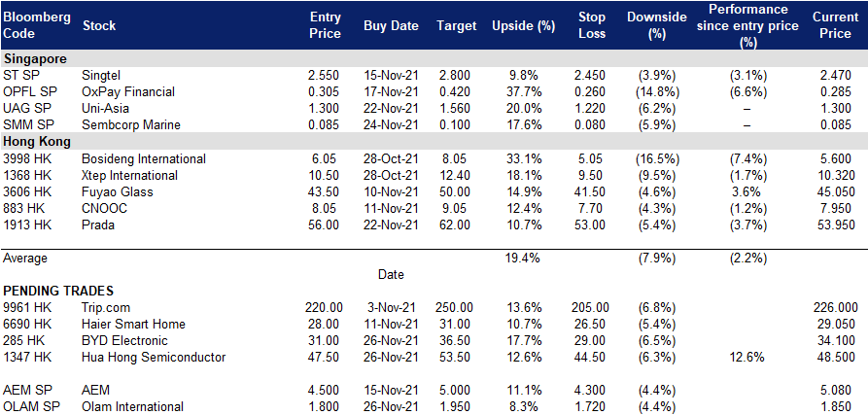Select the Stop Loss column header
The height and width of the screenshot is (415, 868).
coord(590,25)
